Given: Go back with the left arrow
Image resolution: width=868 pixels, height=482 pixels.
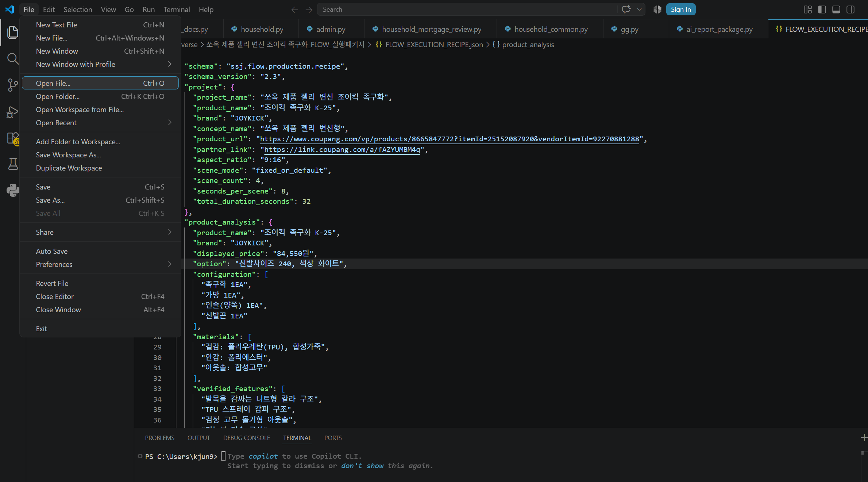Looking at the screenshot, I should click(294, 9).
